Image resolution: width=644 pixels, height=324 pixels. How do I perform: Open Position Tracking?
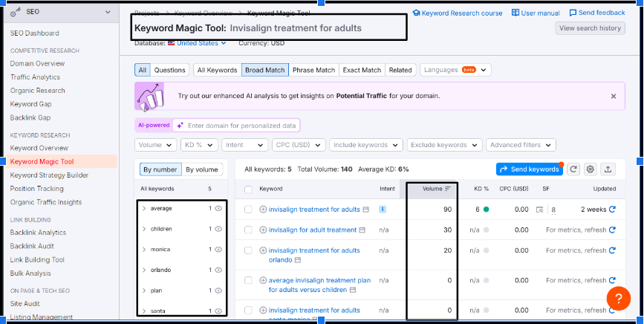pyautogui.click(x=36, y=189)
